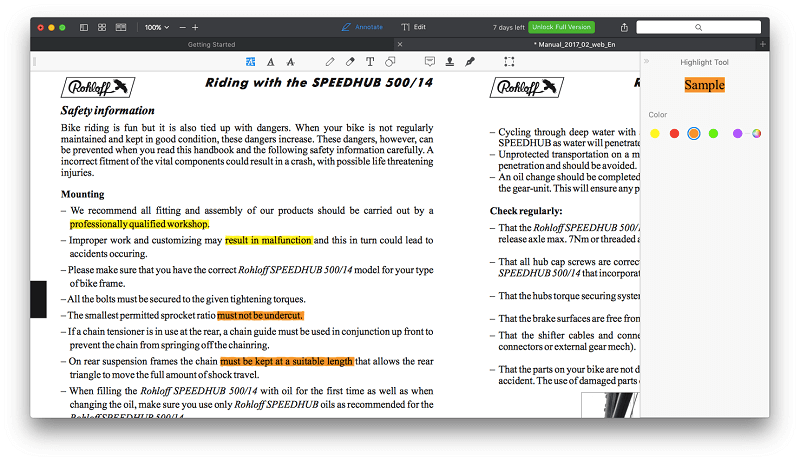
Task: Select the Text box tool
Action: point(370,62)
